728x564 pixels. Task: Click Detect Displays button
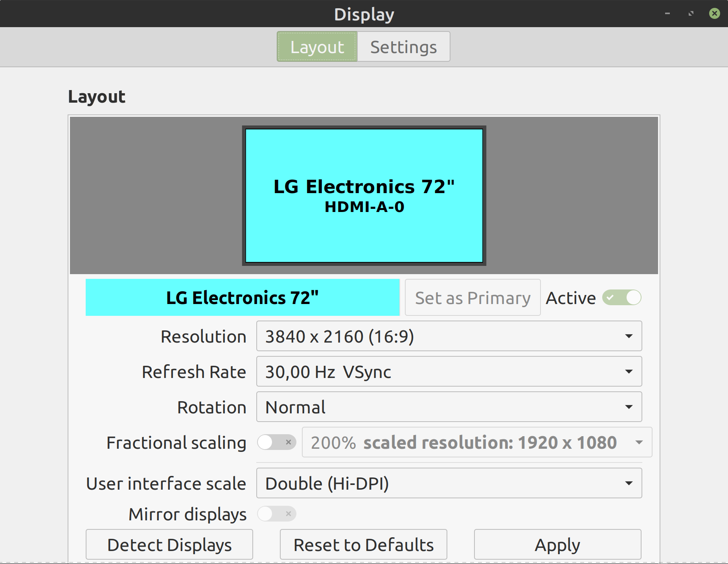click(x=169, y=545)
